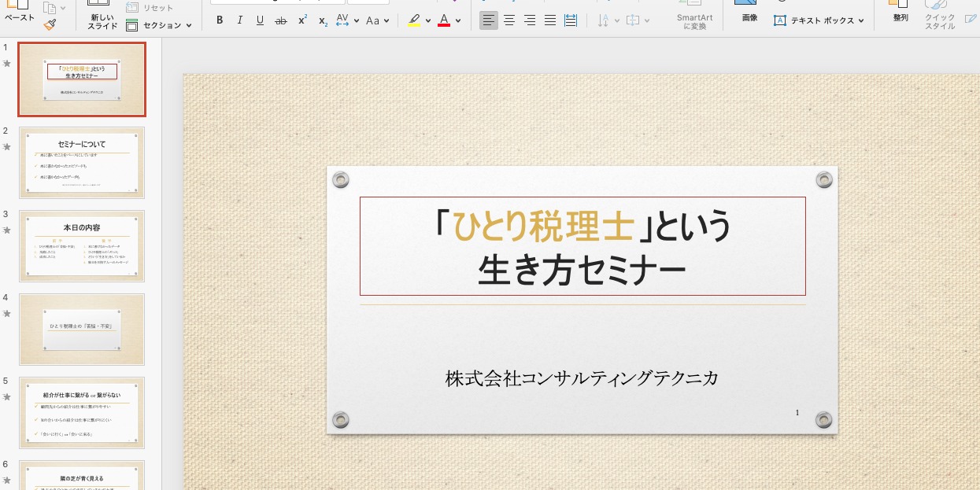Expand the change case dropdown arrow
The height and width of the screenshot is (490, 980).
(x=386, y=21)
